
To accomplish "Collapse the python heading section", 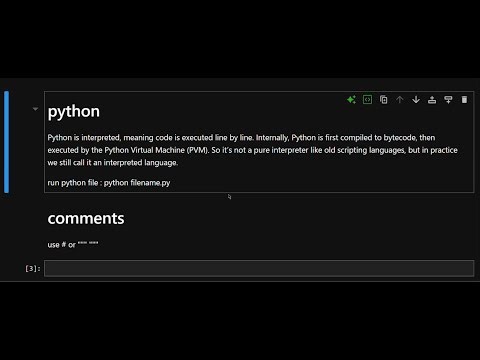I will tap(35, 109).
